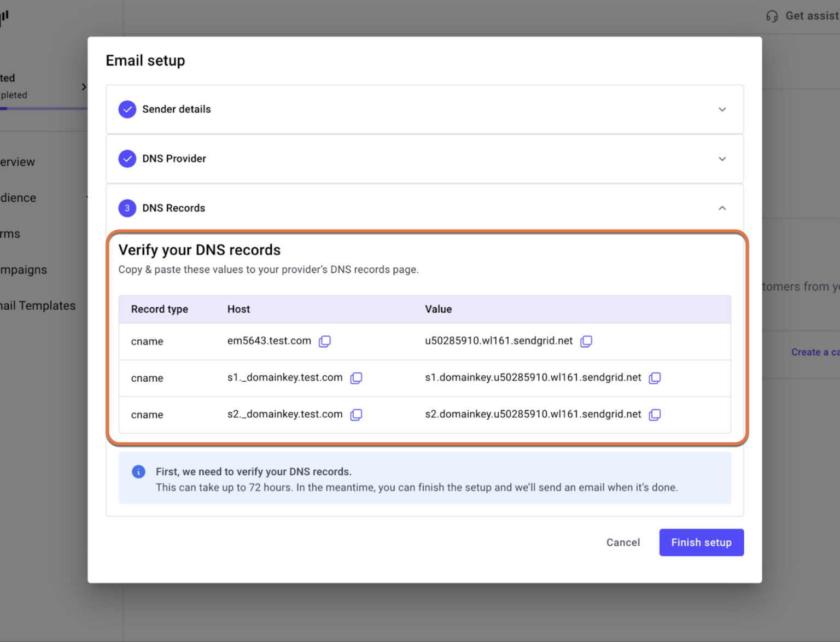Image resolution: width=840 pixels, height=642 pixels.
Task: Copy the s1._domainkey.test.com host
Action: point(356,378)
